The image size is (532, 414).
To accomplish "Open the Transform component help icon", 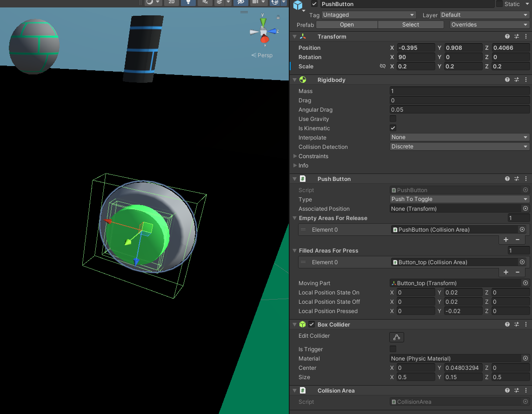I will (x=507, y=36).
